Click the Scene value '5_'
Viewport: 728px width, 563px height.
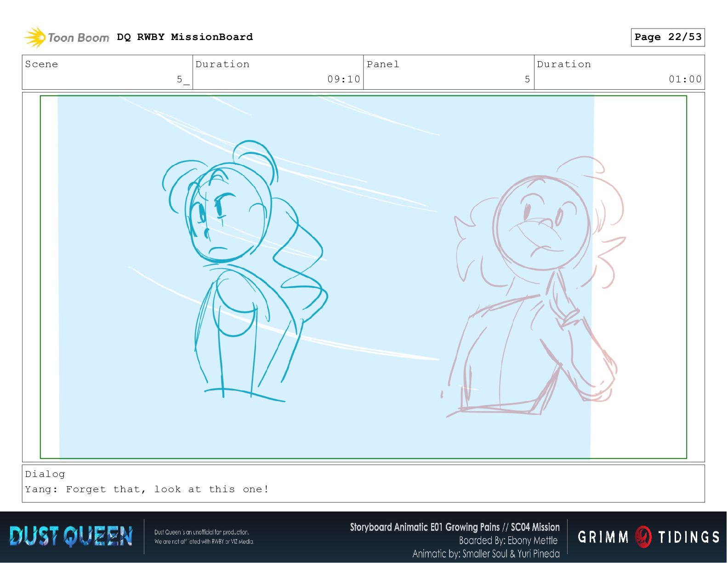183,79
